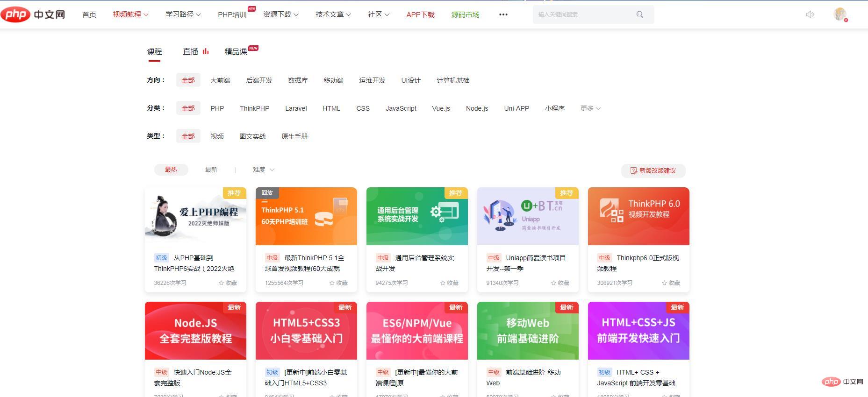Viewport: 868px width, 397px height.
Task: Favorite the 最新ThinkPHP 5.1 course star
Action: point(332,283)
